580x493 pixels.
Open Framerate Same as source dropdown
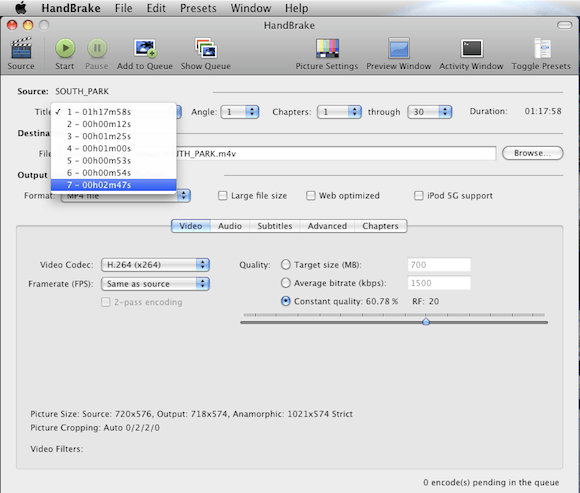[155, 284]
